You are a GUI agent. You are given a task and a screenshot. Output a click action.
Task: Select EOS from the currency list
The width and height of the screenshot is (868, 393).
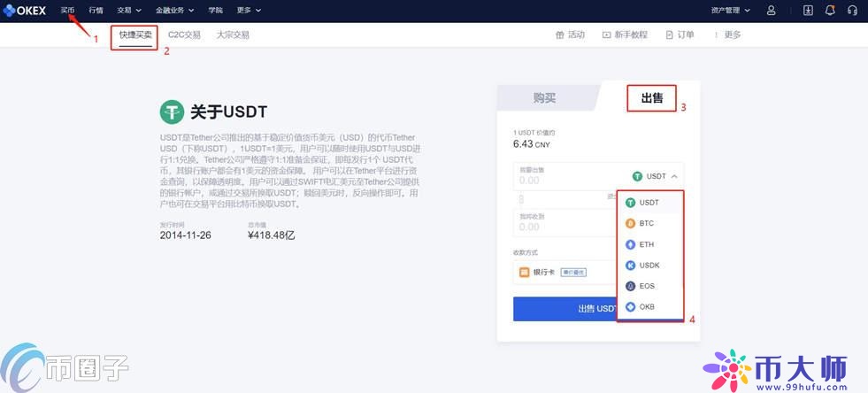(x=649, y=286)
